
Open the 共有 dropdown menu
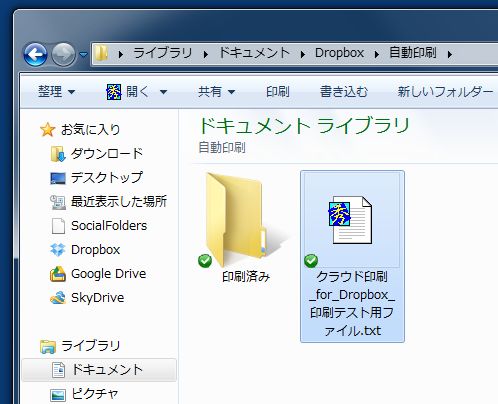pyautogui.click(x=217, y=92)
